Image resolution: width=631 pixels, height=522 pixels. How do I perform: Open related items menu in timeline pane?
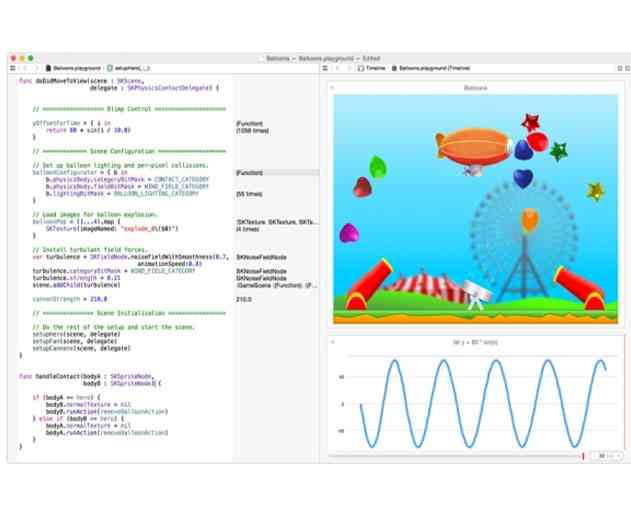tap(325, 68)
